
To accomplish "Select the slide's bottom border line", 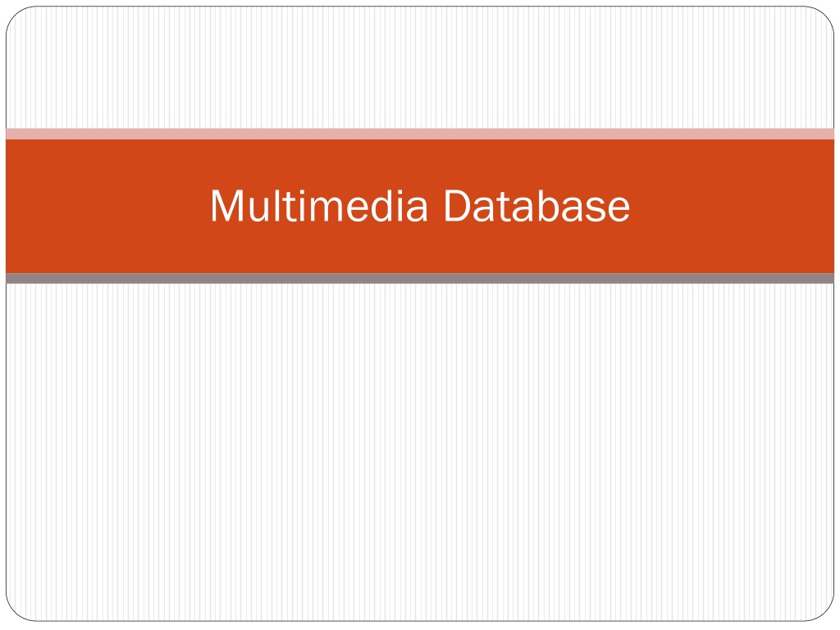I will click(x=420, y=620).
